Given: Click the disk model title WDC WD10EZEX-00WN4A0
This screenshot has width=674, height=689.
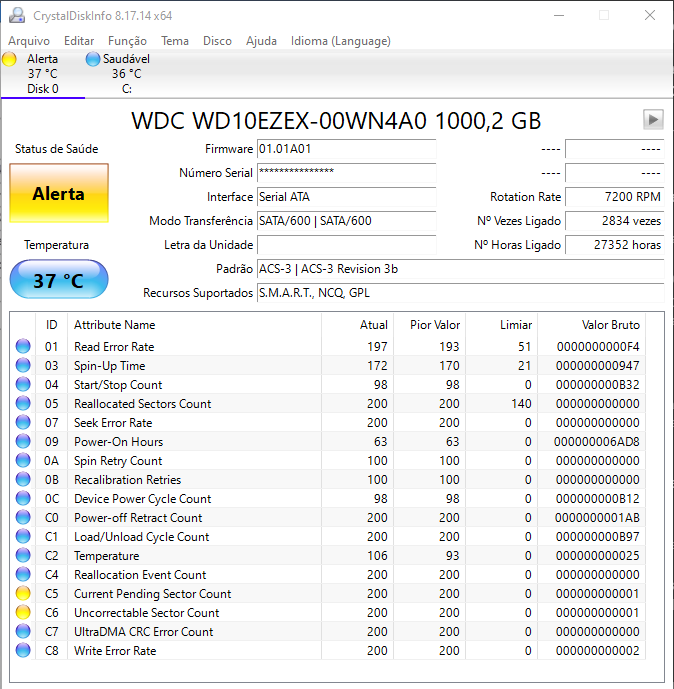Looking at the screenshot, I should pyautogui.click(x=279, y=120).
